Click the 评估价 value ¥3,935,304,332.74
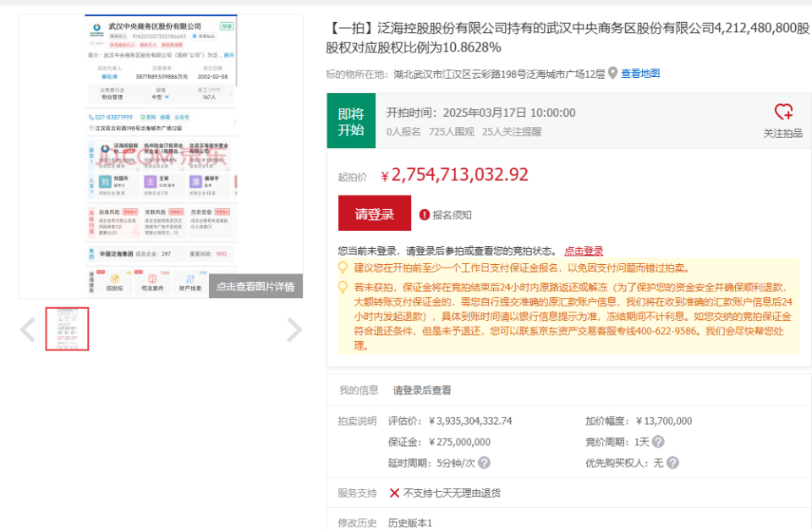Screen dimensions: 812x529 pos(471,422)
